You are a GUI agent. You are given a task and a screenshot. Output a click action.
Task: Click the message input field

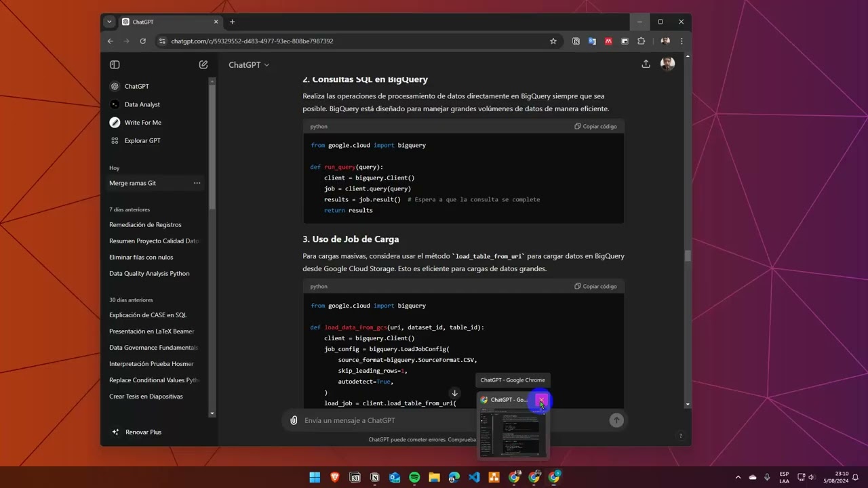(x=453, y=420)
